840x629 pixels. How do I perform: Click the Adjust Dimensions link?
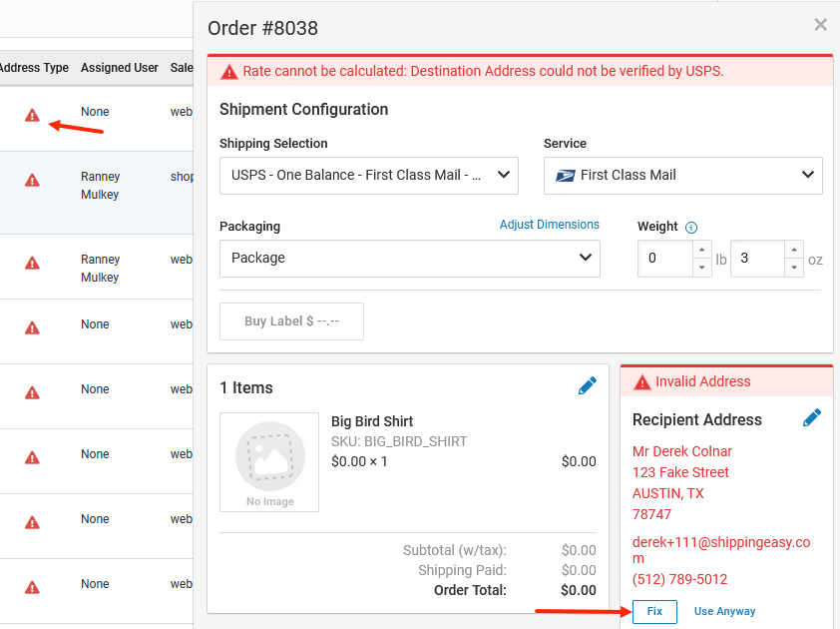549,225
